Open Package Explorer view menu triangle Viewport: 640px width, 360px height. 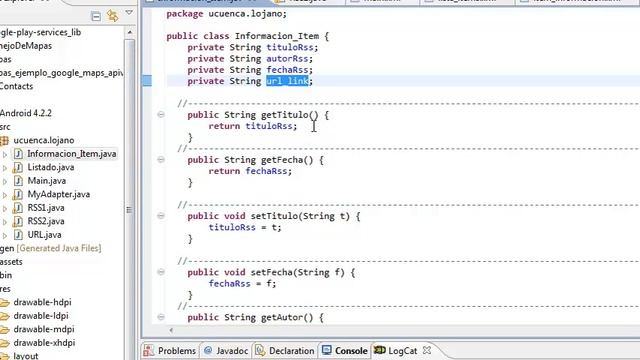(x=129, y=13)
